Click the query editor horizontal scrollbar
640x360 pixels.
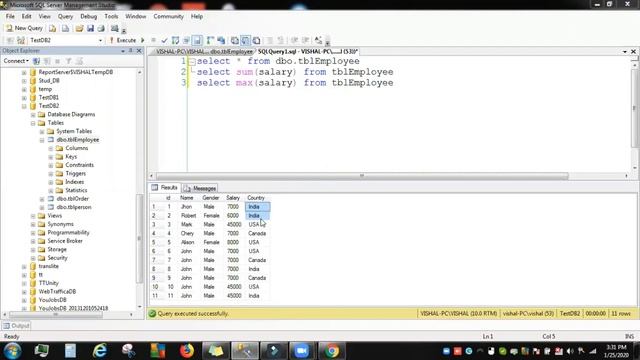coord(361,176)
